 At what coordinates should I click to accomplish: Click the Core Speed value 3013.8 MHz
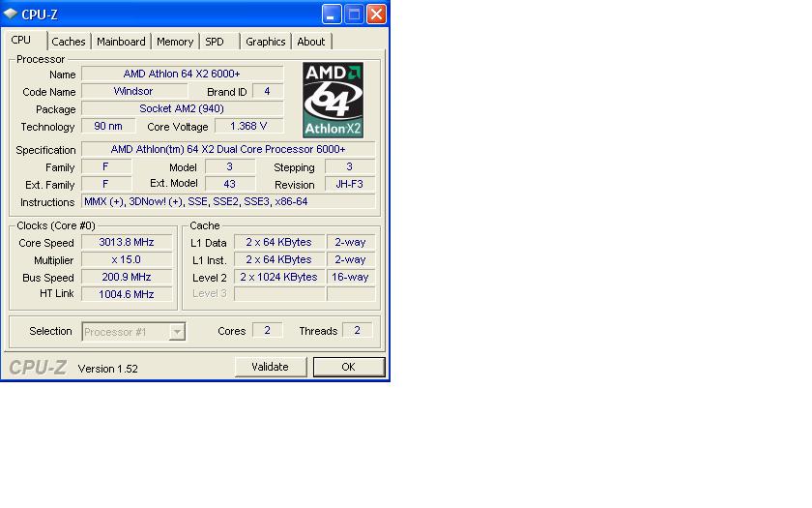click(127, 242)
